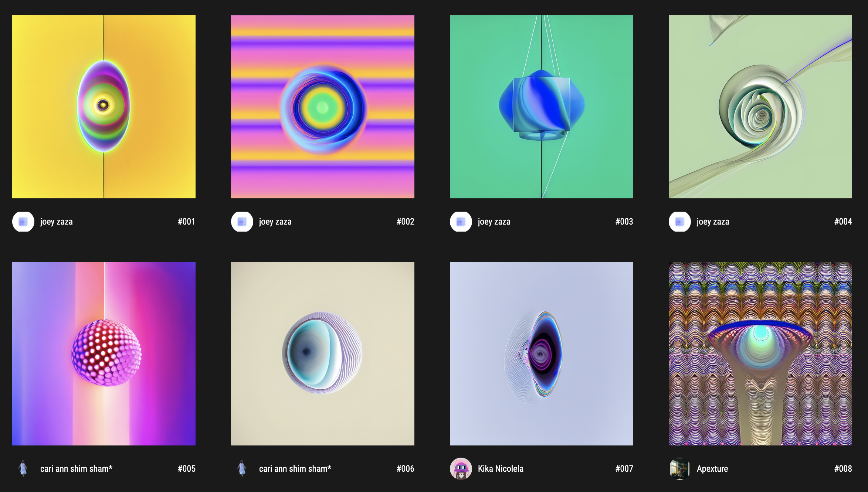This screenshot has height=492, width=868.
Task: Open the blue hanging lantern artwork #003
Action: click(542, 107)
